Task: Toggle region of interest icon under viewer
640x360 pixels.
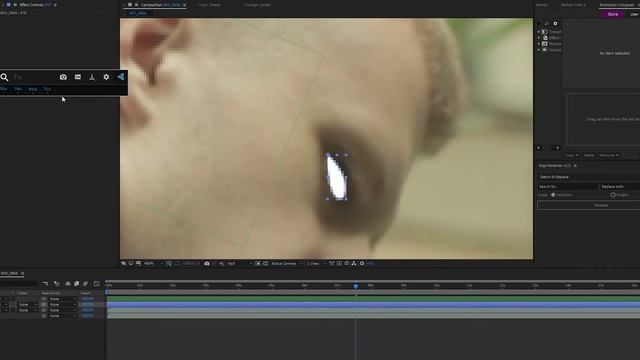Action: 258,264
